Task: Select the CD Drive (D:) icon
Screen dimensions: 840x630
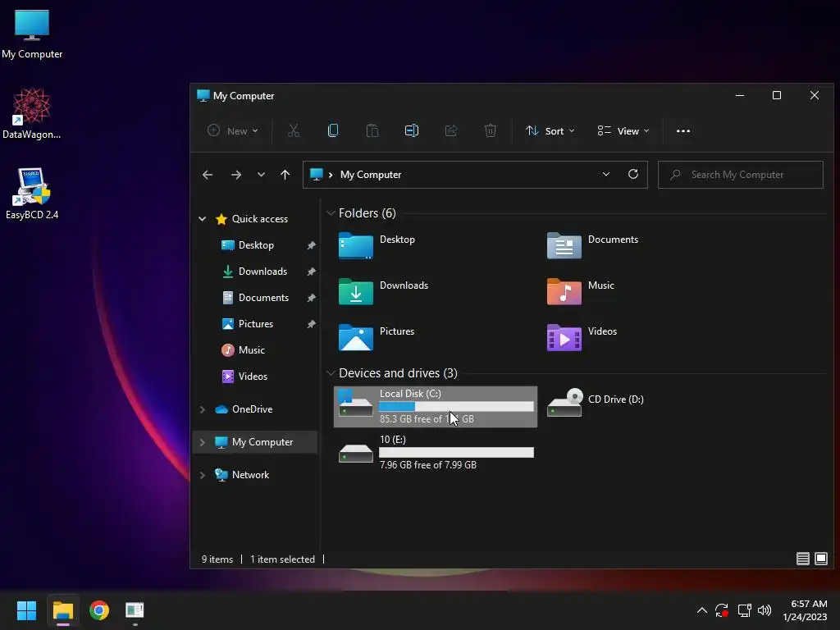Action: click(564, 403)
